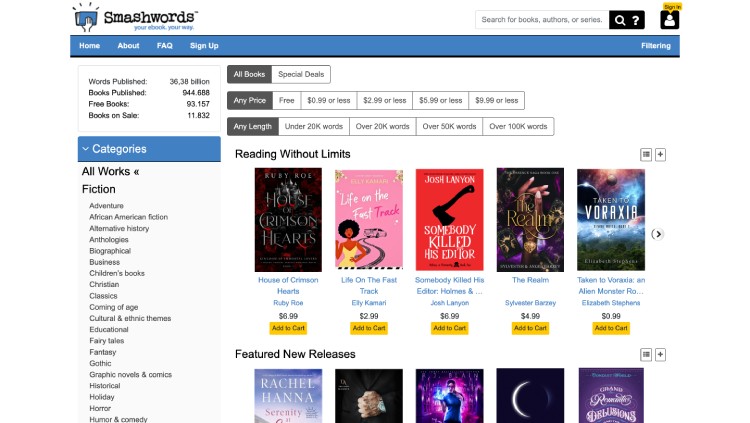This screenshot has height=423, width=750.
Task: Open the Sign In user icon
Action: [x=670, y=20]
